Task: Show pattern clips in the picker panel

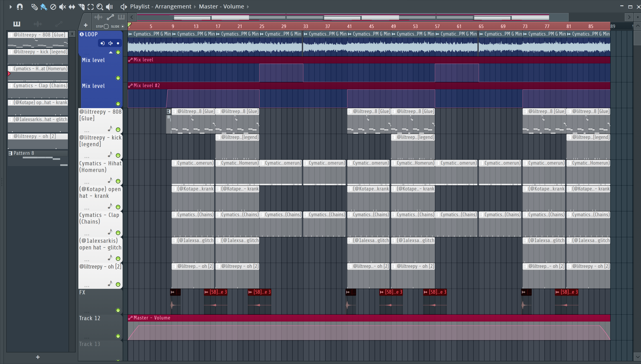Action: (x=17, y=24)
